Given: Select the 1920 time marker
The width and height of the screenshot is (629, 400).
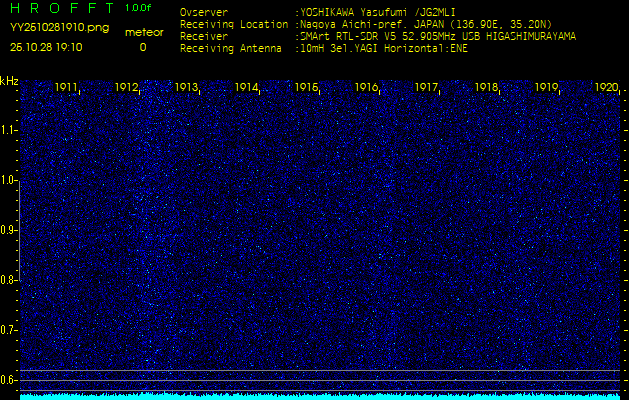Looking at the screenshot, I should pos(606,88).
